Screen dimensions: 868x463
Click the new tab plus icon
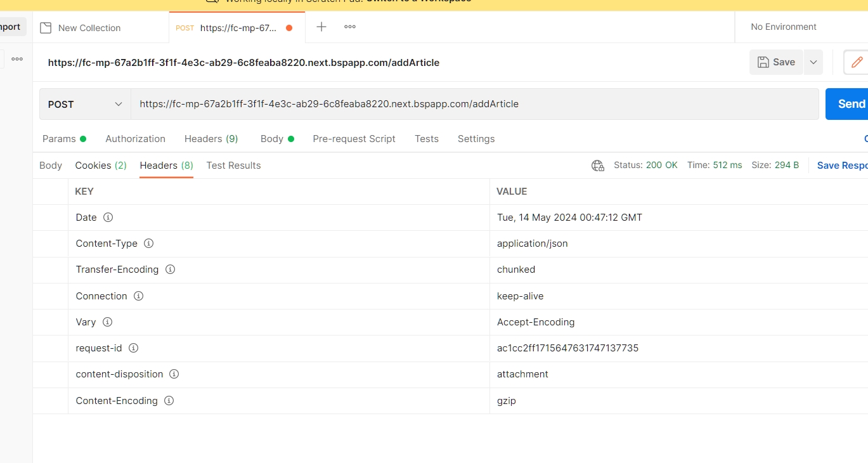tap(321, 27)
